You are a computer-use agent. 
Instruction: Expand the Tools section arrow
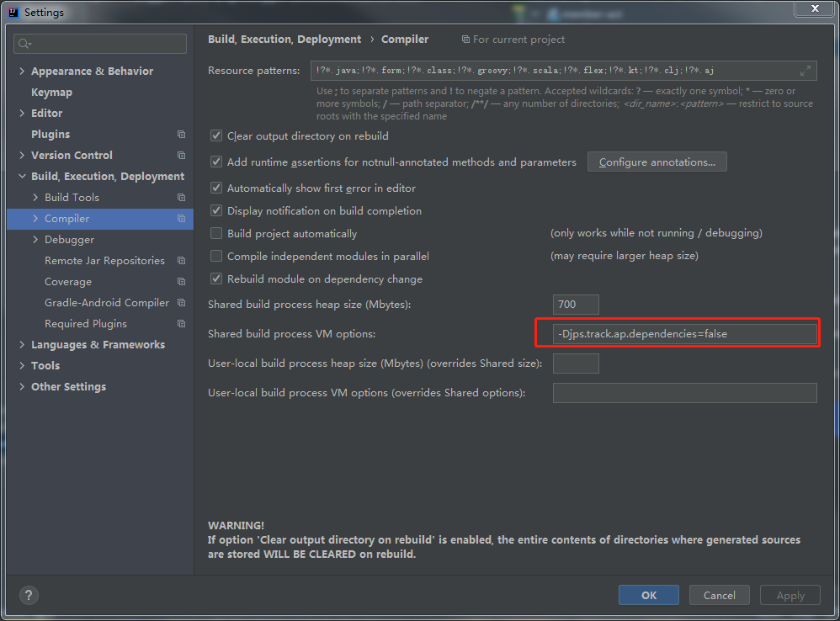point(22,366)
